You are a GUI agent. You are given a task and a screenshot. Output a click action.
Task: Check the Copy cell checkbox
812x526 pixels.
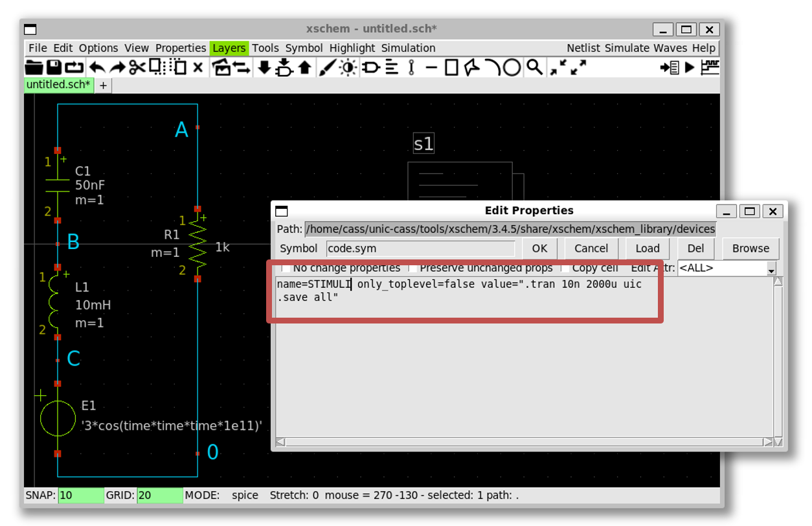(564, 268)
